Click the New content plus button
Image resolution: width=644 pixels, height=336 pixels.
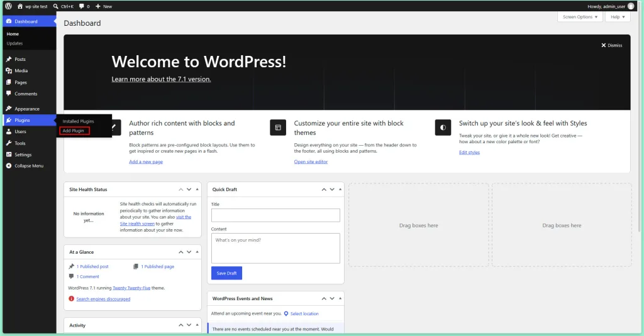[104, 6]
